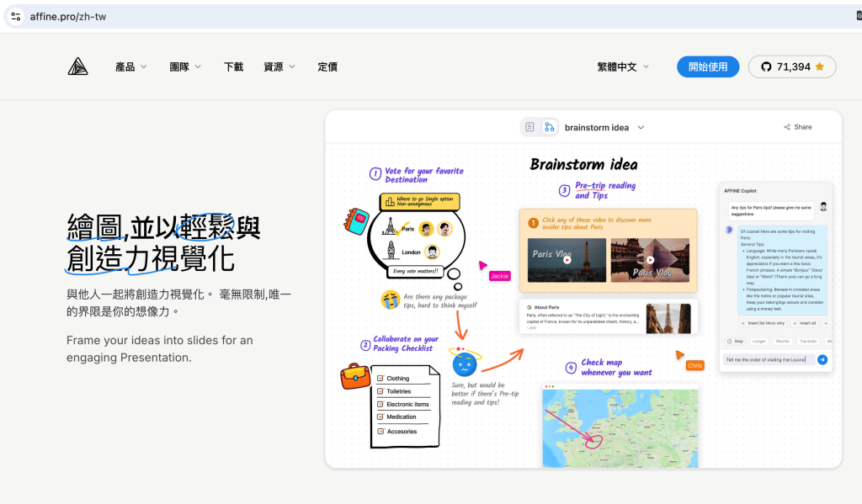Click the Copilot Stop button
Image resolution: width=862 pixels, height=504 pixels.
pos(736,342)
